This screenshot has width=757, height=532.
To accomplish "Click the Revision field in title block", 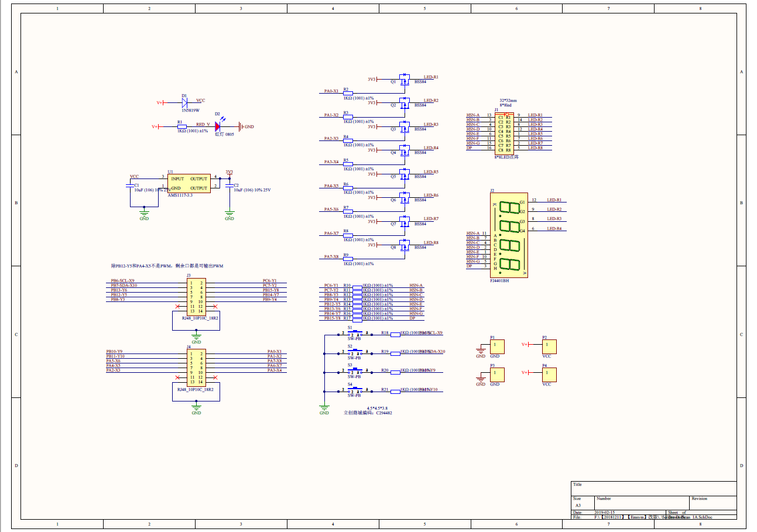I will (713, 502).
